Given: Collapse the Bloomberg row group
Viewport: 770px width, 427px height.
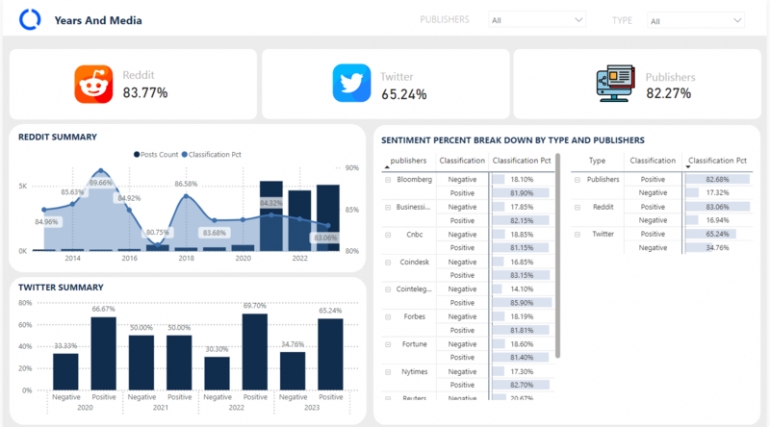Looking at the screenshot, I should tap(388, 180).
